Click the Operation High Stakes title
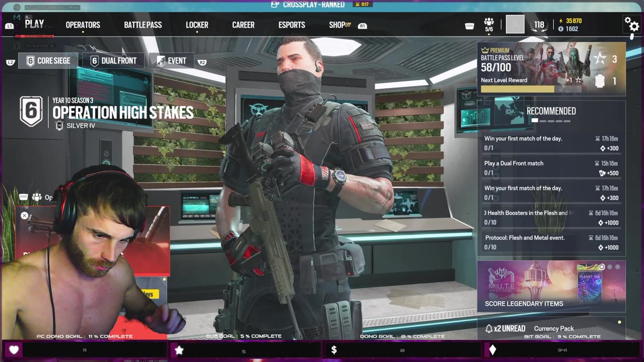The height and width of the screenshot is (362, 644). tap(123, 113)
